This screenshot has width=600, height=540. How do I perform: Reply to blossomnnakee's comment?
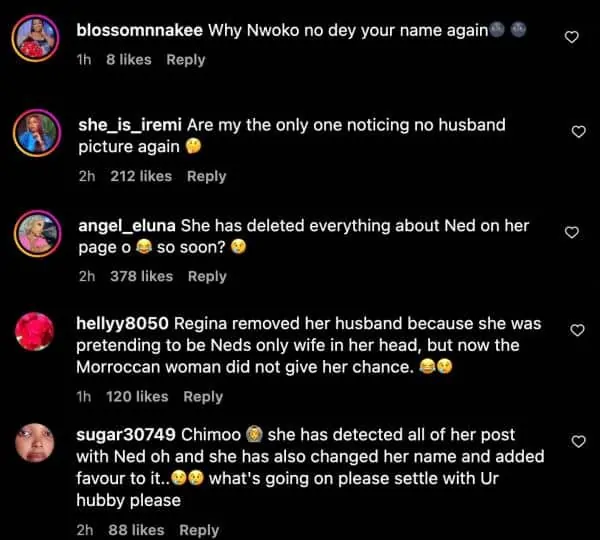(x=186, y=60)
